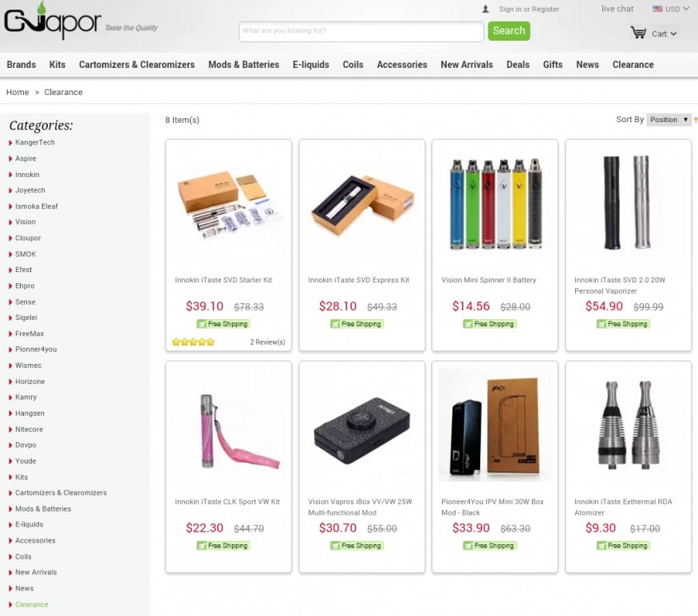Select Clearance category in sidebar

(x=32, y=604)
